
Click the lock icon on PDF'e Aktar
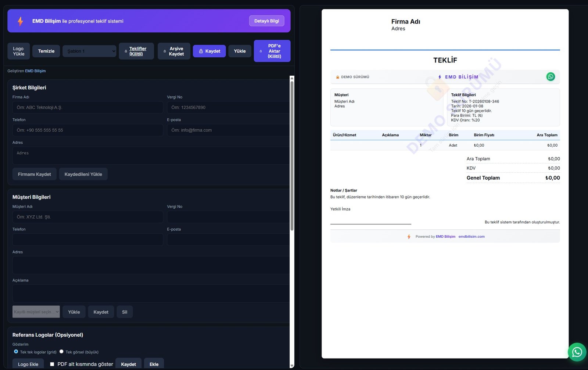[x=261, y=51]
